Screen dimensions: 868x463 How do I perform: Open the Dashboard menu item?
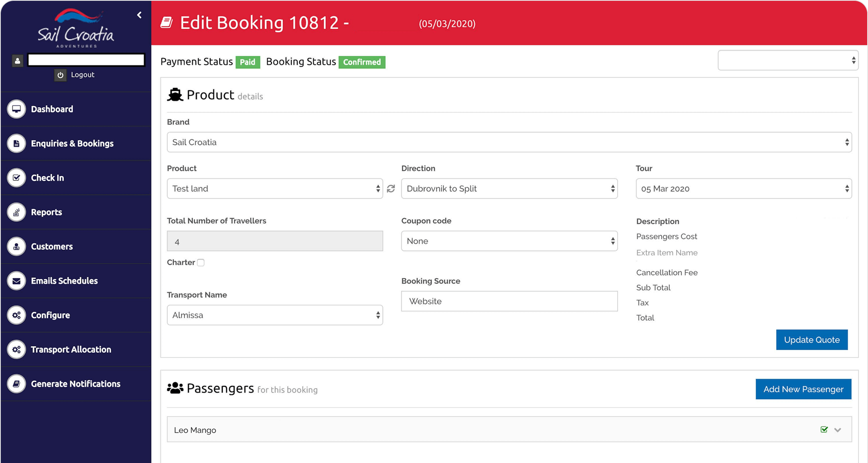click(76, 109)
